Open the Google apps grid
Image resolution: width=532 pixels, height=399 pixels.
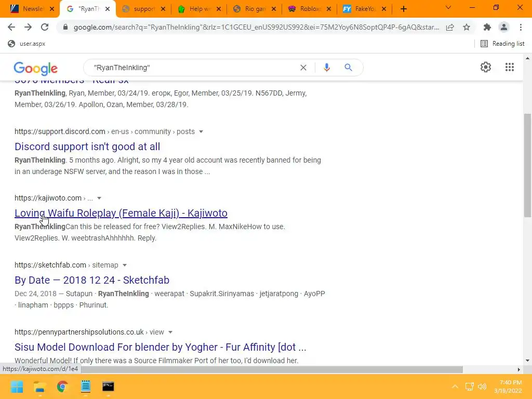510,67
